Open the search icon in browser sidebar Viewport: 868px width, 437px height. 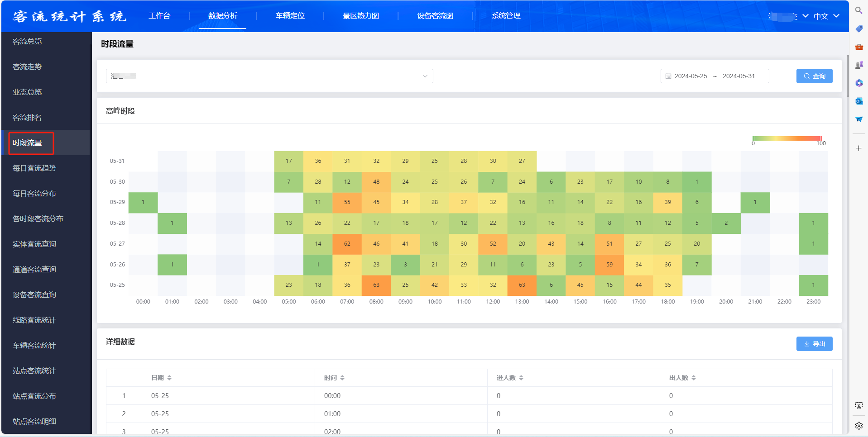tap(858, 10)
